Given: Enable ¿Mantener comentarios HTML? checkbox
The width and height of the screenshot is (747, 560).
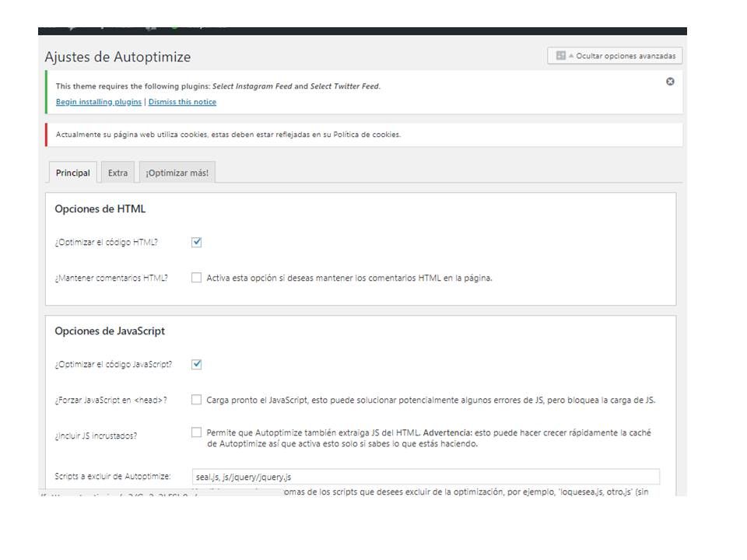Looking at the screenshot, I should [196, 278].
